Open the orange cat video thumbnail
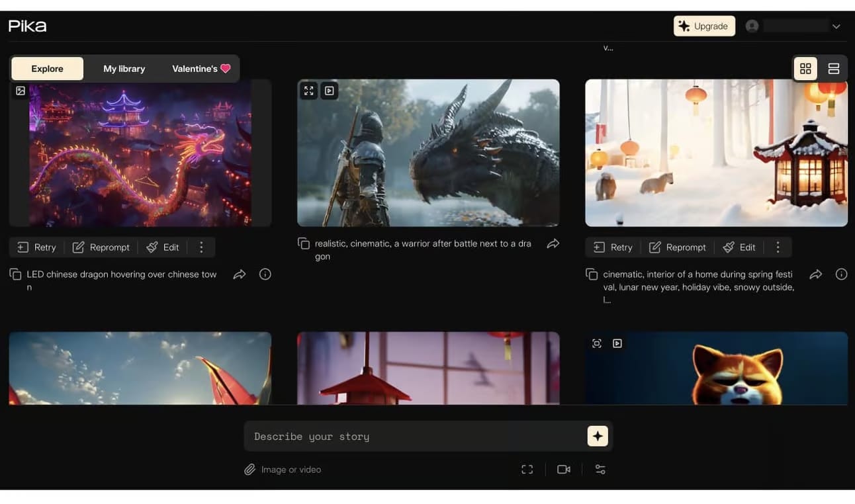The image size is (855, 504). pos(717,368)
